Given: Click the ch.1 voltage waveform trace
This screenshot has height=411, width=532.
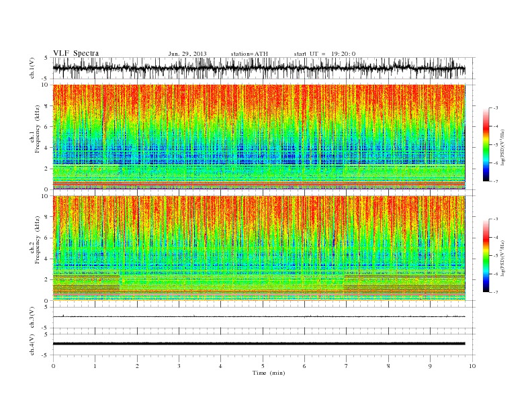Looking at the screenshot, I should 259,68.
